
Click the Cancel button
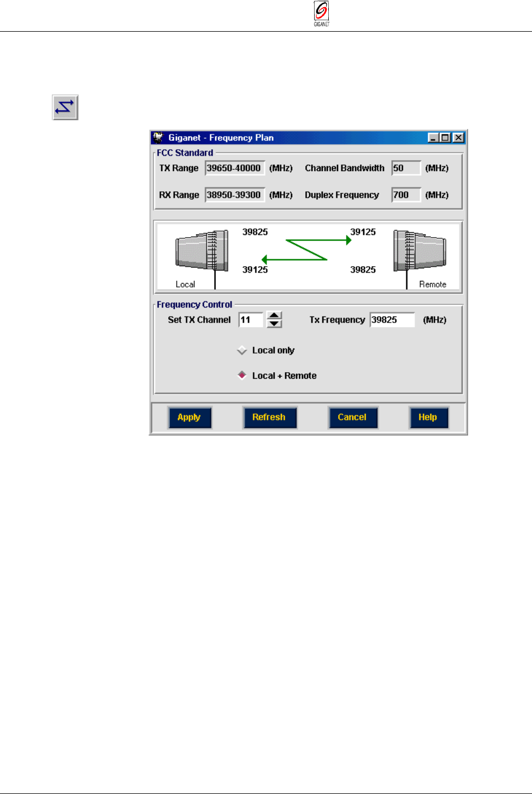pos(352,417)
